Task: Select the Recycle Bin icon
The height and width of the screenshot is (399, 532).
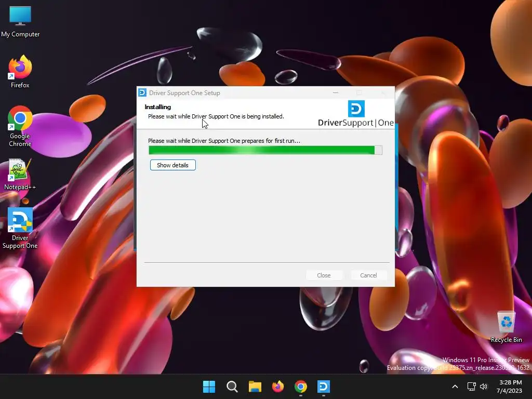Action: click(506, 327)
